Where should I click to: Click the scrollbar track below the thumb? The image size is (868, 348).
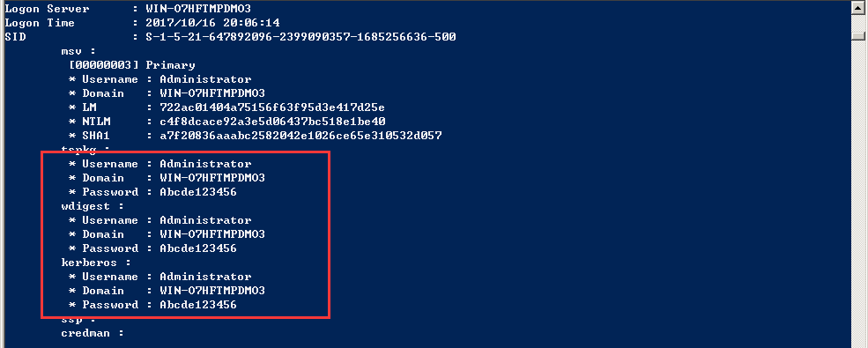coord(858,194)
